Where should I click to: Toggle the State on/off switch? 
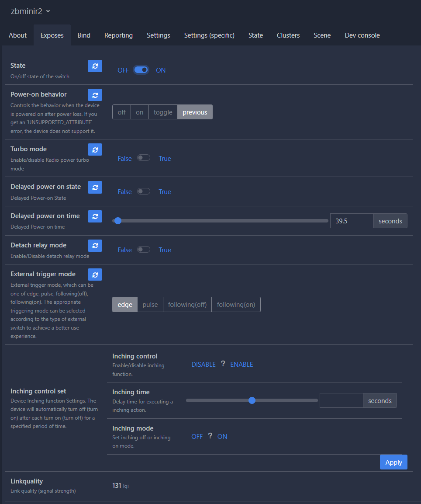[x=141, y=70]
